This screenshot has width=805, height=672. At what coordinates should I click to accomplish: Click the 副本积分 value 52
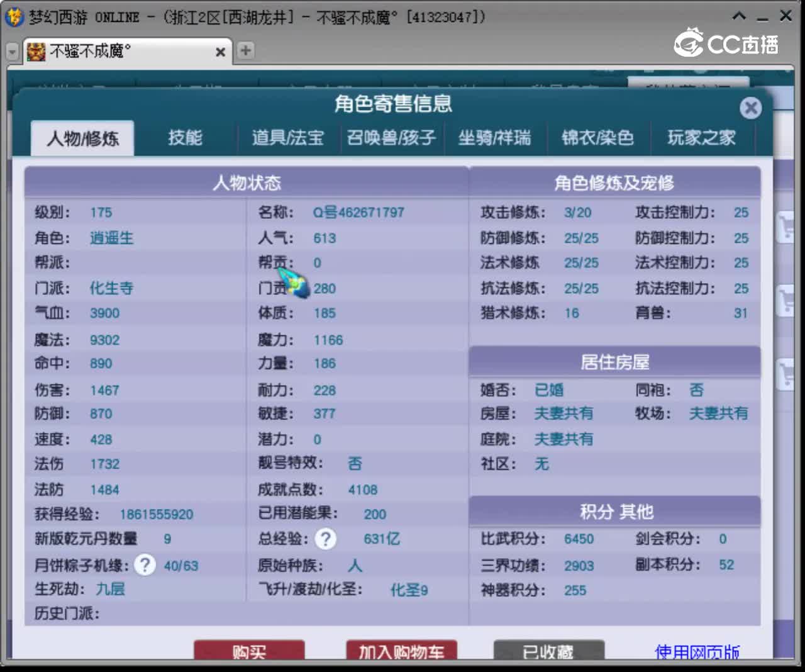(x=726, y=564)
